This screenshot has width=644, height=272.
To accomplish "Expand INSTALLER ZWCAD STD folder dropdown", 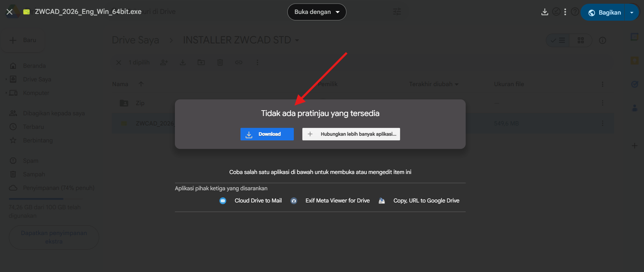I will 297,40.
